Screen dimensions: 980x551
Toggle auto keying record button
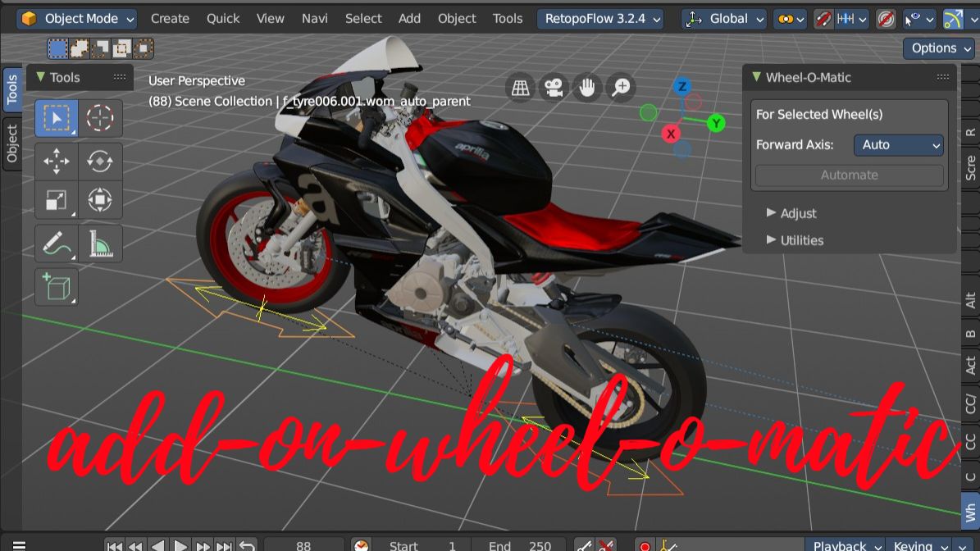coord(645,546)
